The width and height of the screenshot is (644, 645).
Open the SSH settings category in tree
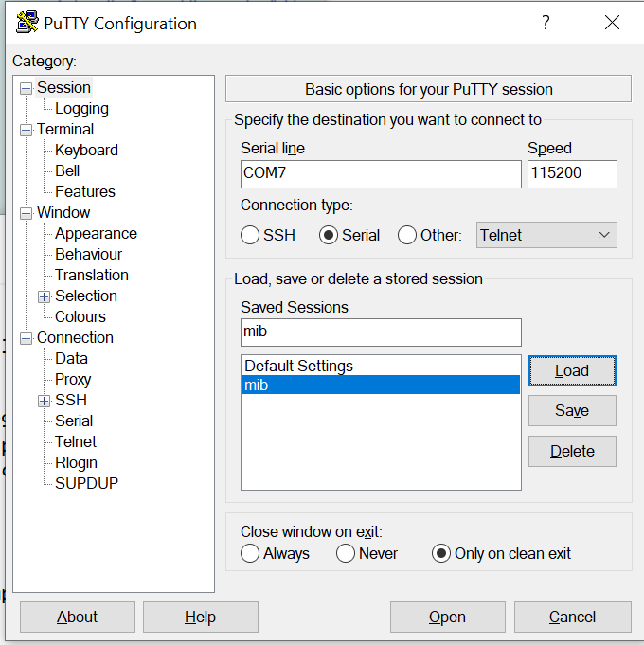pos(71,401)
